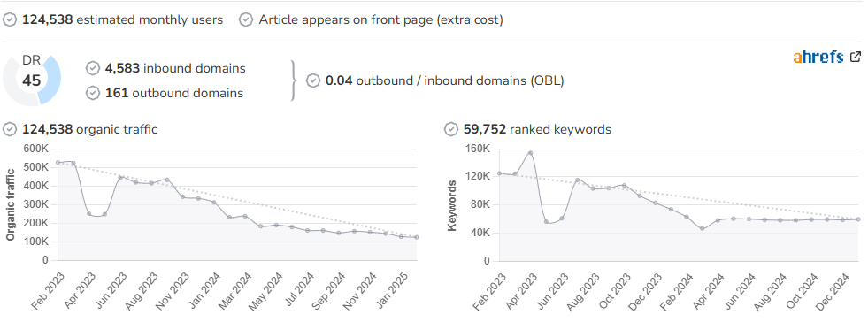This screenshot has height=322, width=868.
Task: Click Apr 2023 dip point on traffic chart
Action: tap(88, 213)
